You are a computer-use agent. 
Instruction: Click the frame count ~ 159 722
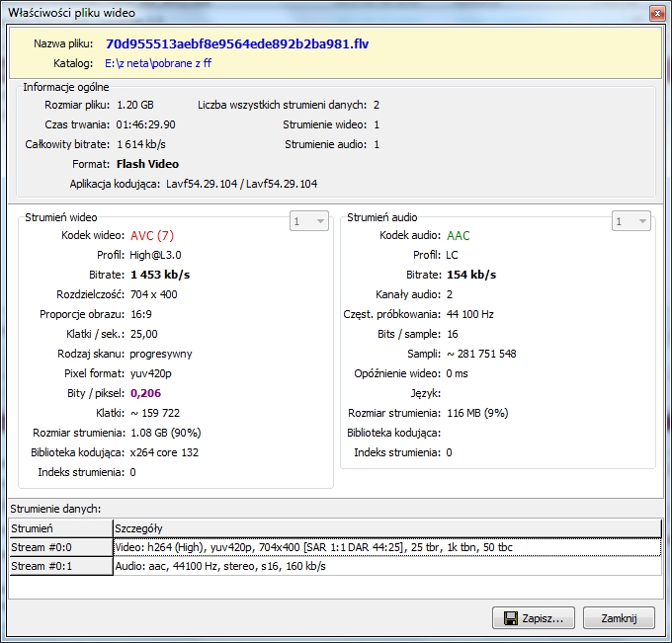click(x=155, y=413)
